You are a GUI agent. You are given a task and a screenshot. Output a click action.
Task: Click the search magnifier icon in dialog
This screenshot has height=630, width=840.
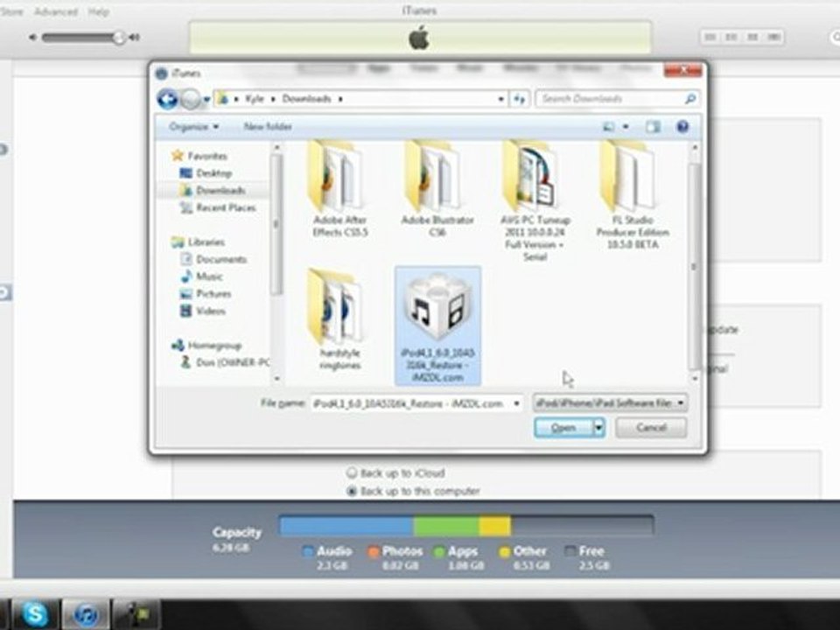coord(690,99)
